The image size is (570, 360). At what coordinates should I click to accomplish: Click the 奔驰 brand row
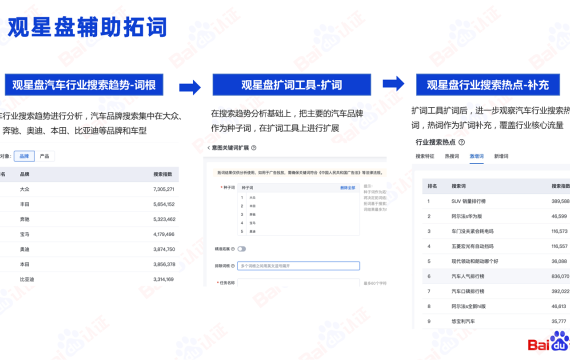click(89, 219)
